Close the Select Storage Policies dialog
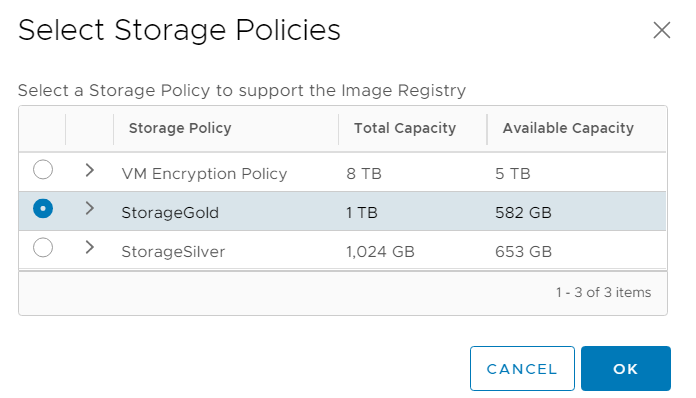 (x=661, y=30)
